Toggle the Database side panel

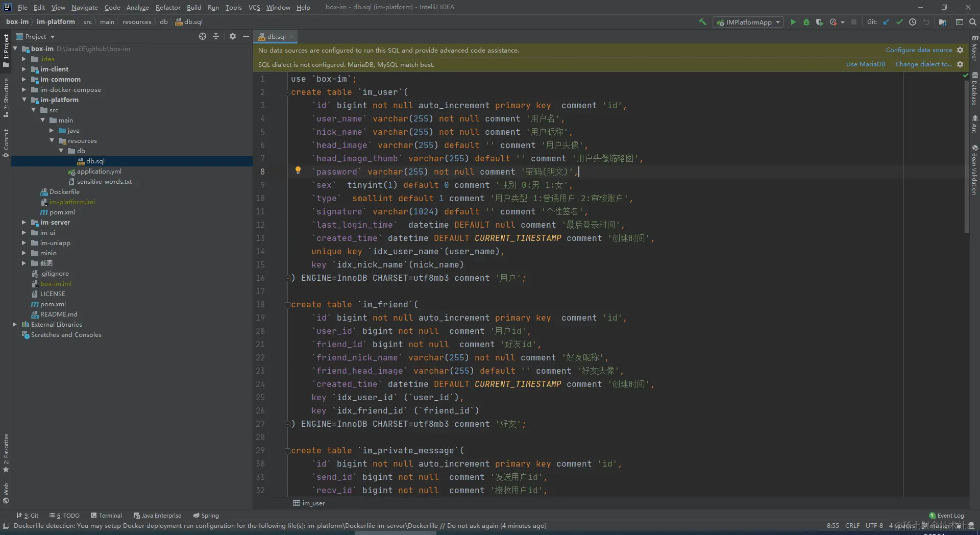coord(974,89)
